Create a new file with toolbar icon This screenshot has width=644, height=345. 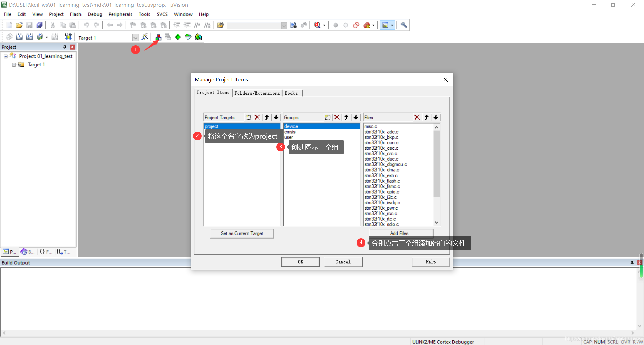[x=9, y=25]
